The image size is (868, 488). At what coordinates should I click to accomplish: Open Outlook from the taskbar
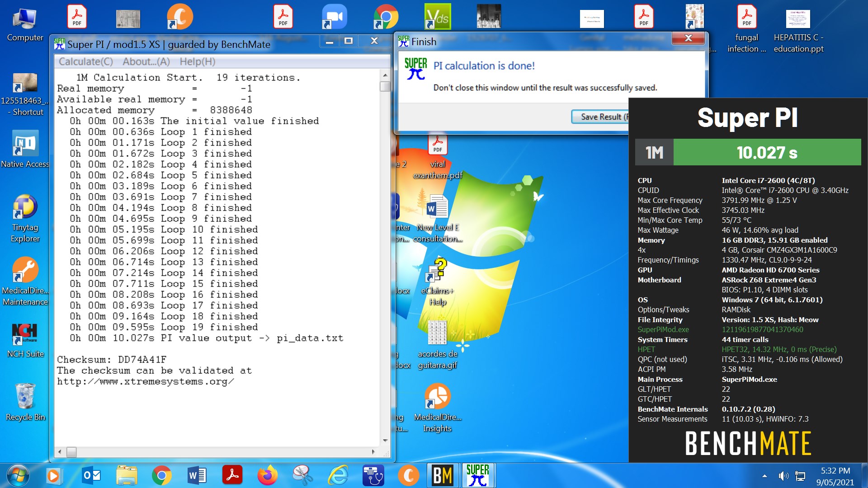pos(92,475)
